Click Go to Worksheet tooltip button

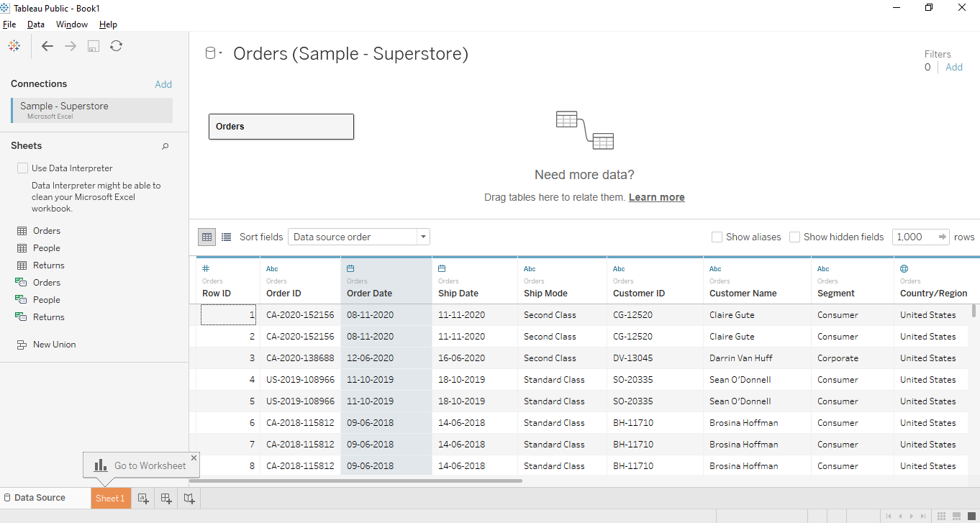click(x=141, y=465)
